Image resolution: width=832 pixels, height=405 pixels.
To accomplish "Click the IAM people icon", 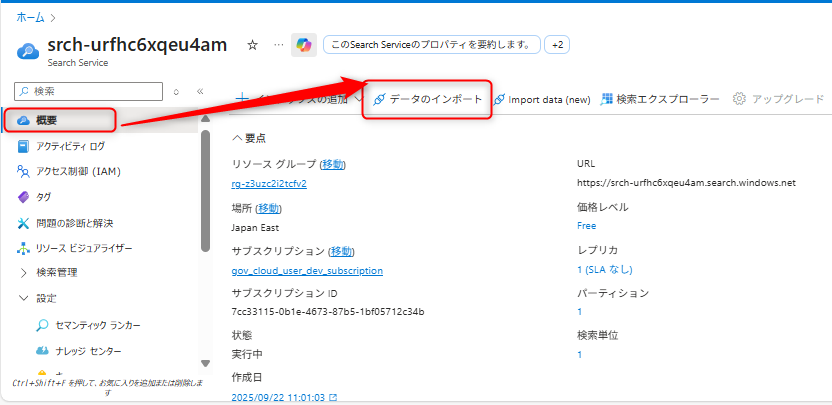I will [x=23, y=171].
